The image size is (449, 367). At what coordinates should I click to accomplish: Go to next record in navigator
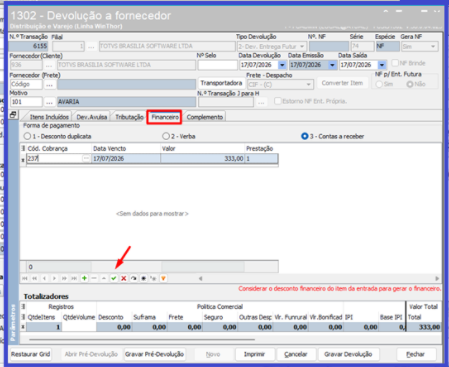(x=54, y=278)
